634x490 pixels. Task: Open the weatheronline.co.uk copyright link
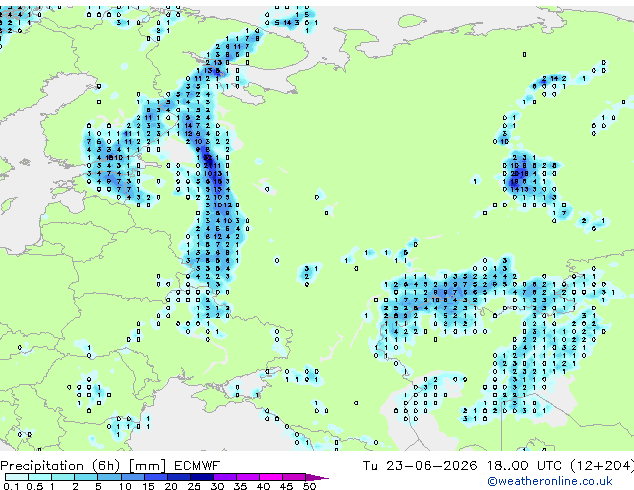[x=550, y=481]
